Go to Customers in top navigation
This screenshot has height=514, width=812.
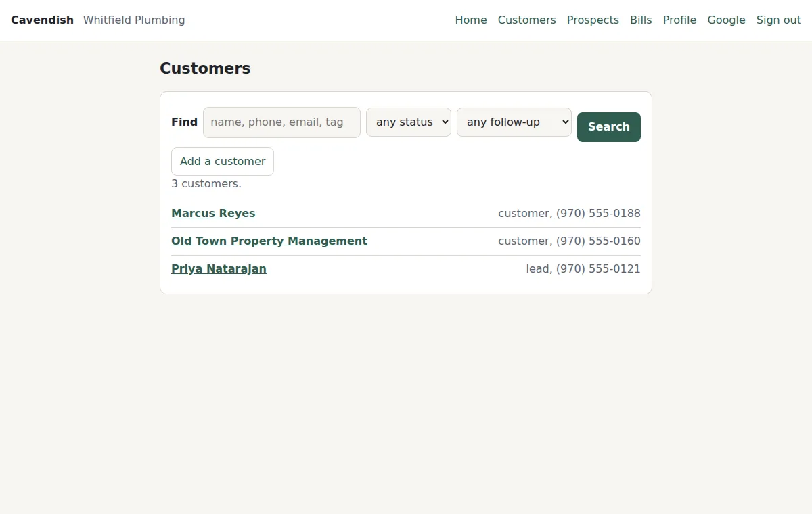(x=526, y=20)
